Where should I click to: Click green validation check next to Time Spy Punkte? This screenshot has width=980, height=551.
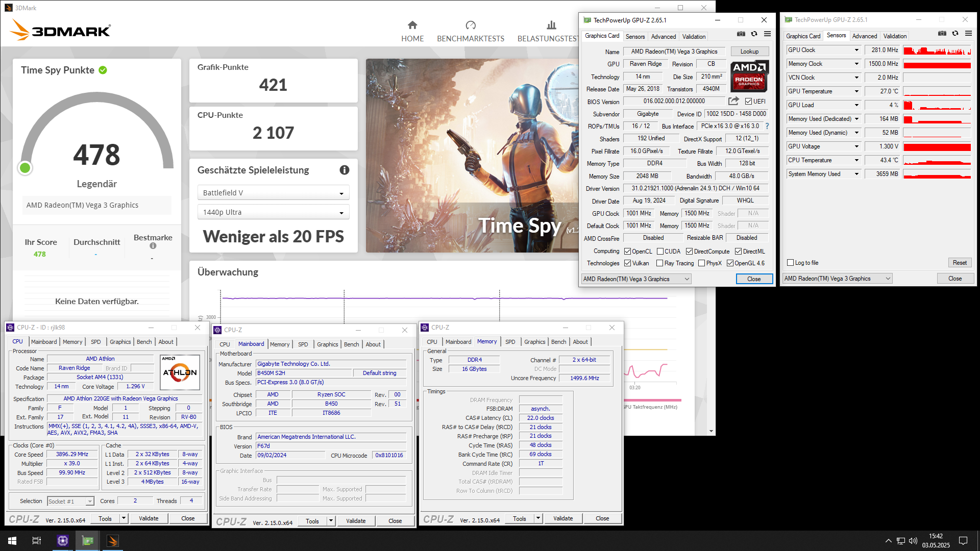[103, 70]
